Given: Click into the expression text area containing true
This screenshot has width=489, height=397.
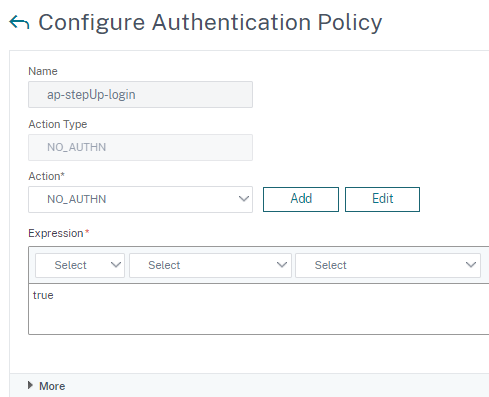Looking at the screenshot, I should point(259,309).
